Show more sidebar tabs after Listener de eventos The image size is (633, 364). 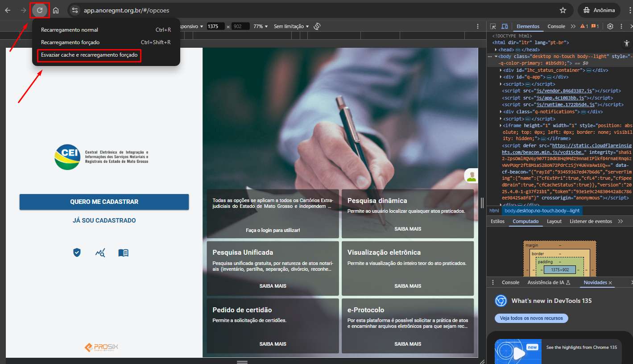[x=620, y=221]
